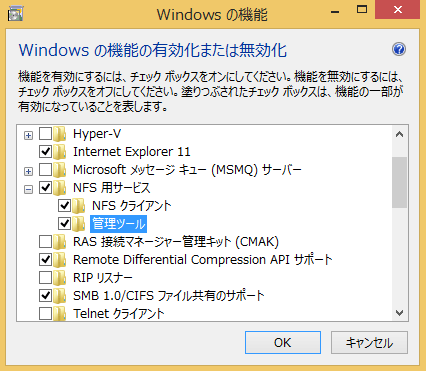Click the vertical scrollbar thumb

[x=399, y=182]
